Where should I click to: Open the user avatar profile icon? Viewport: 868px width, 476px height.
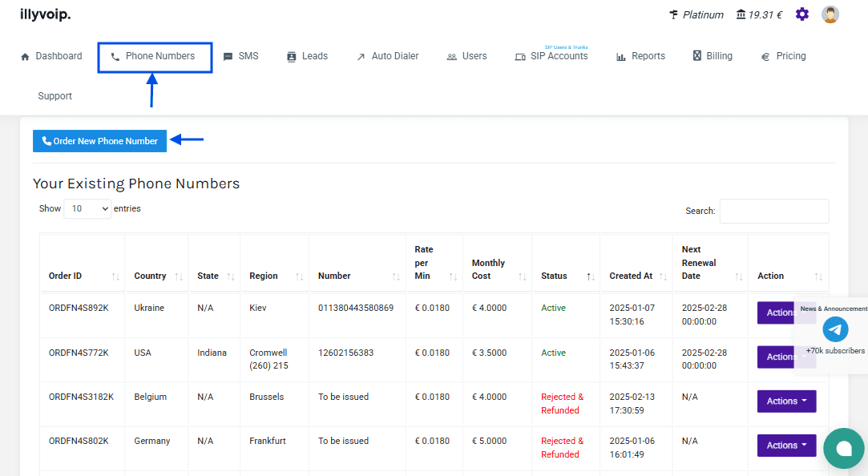[830, 14]
